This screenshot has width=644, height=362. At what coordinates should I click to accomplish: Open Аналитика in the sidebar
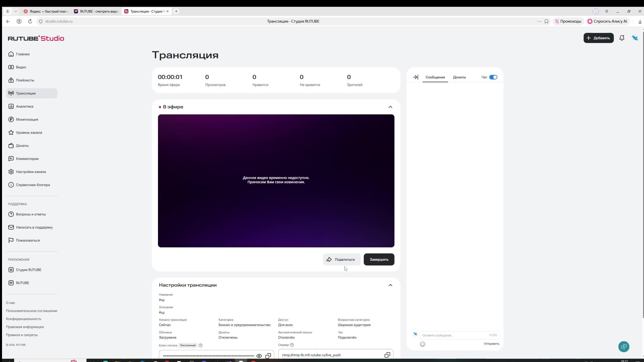pyautogui.click(x=25, y=106)
